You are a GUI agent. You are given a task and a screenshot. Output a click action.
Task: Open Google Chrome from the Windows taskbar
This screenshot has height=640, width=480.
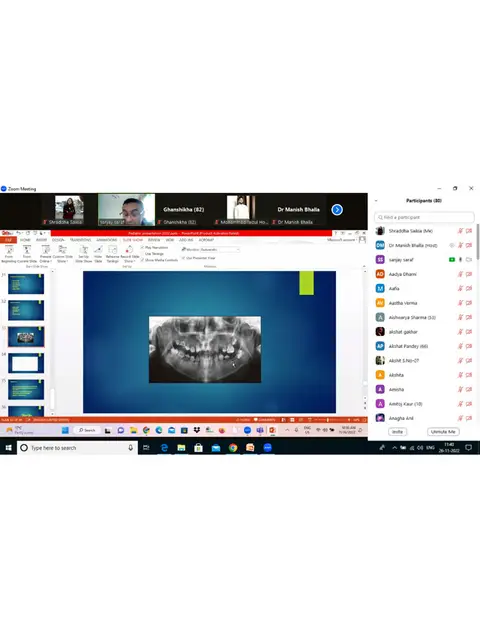pos(233,448)
